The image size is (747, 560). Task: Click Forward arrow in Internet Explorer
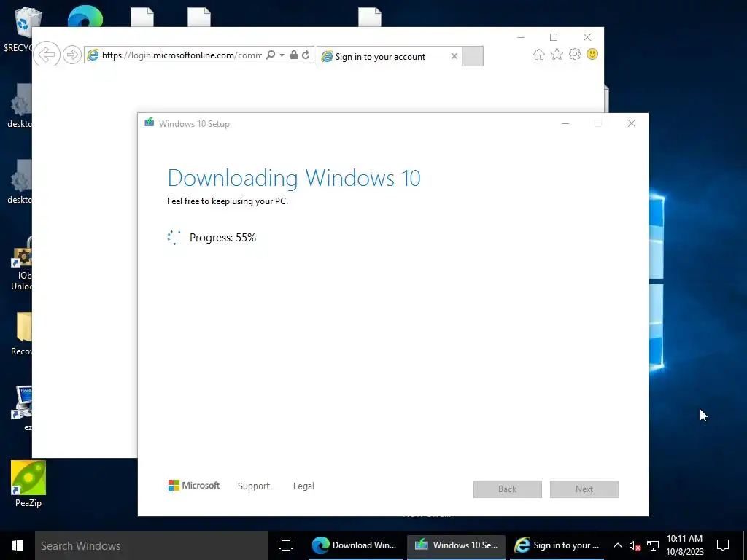point(72,55)
